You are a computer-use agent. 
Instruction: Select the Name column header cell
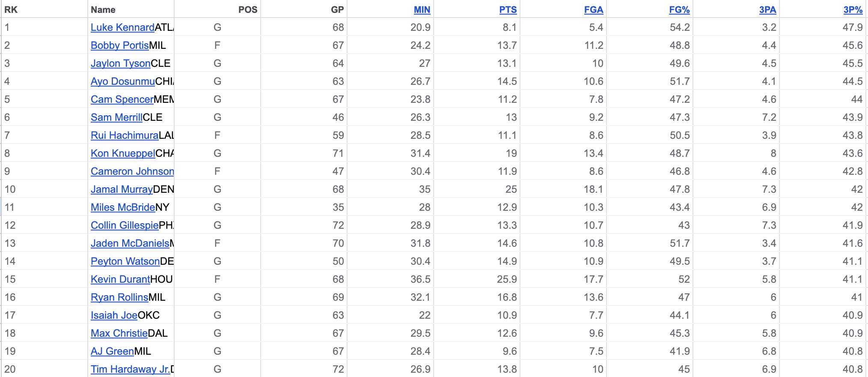click(x=131, y=9)
